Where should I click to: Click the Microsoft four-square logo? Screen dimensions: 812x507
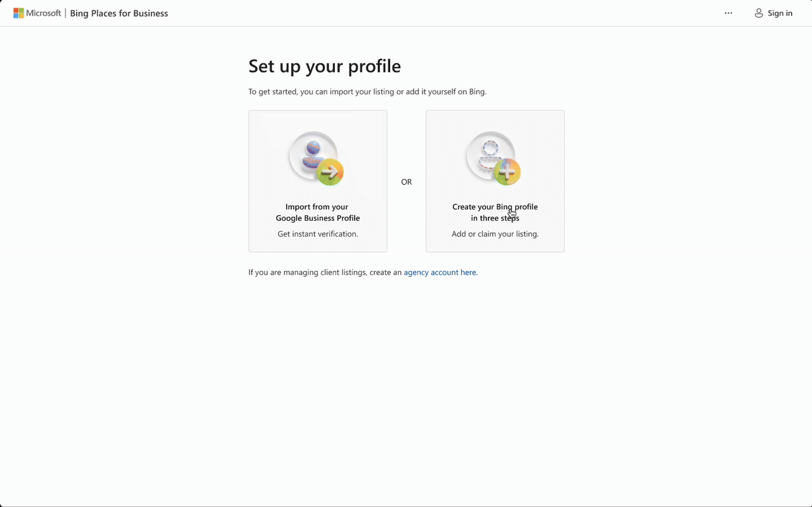tap(19, 13)
